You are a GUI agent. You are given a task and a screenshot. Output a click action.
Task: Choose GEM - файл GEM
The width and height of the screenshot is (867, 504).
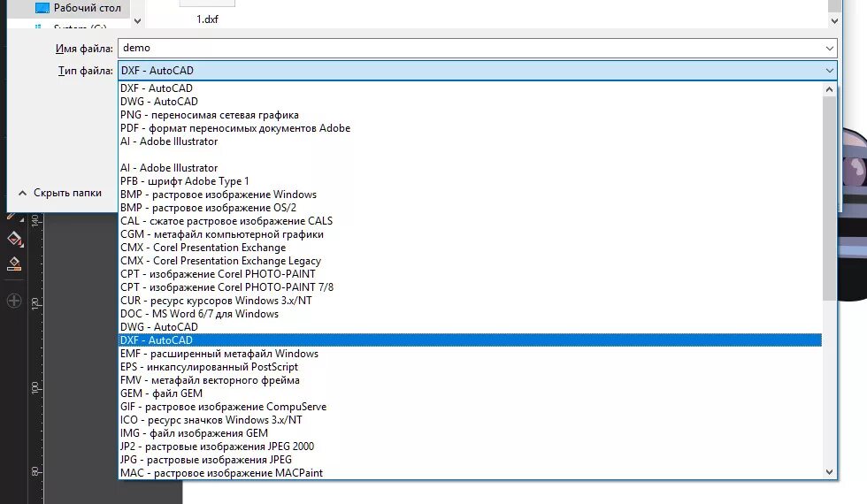coord(470,393)
